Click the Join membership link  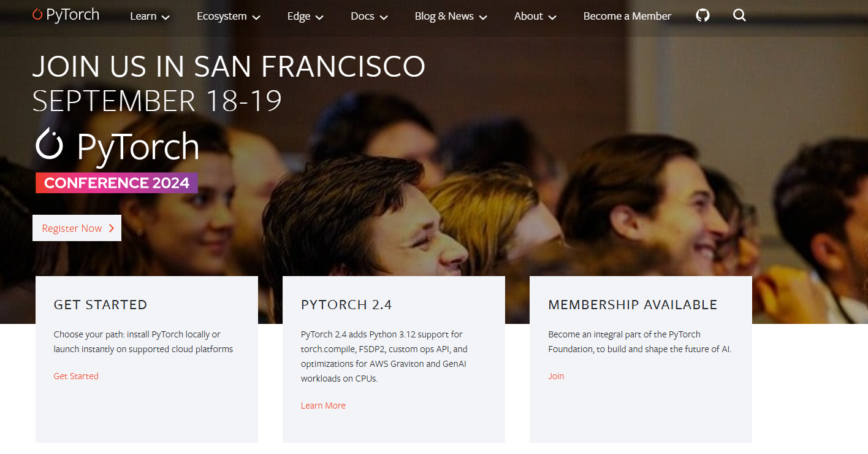pos(556,376)
